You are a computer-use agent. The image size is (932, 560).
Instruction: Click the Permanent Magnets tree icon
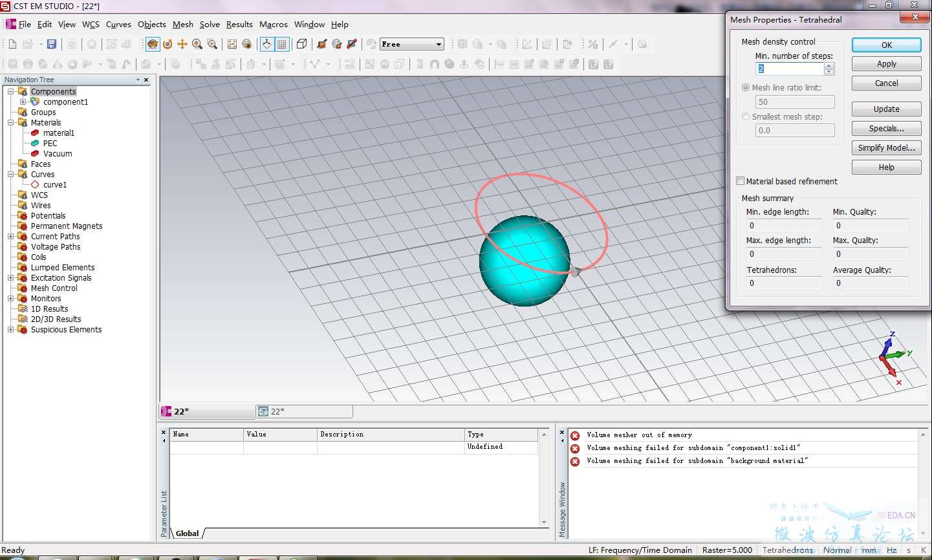(23, 226)
